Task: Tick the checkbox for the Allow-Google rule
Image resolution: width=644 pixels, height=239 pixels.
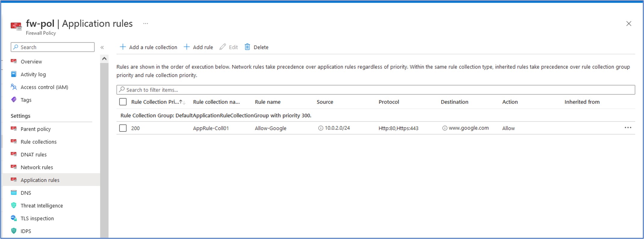Action: pyautogui.click(x=123, y=128)
